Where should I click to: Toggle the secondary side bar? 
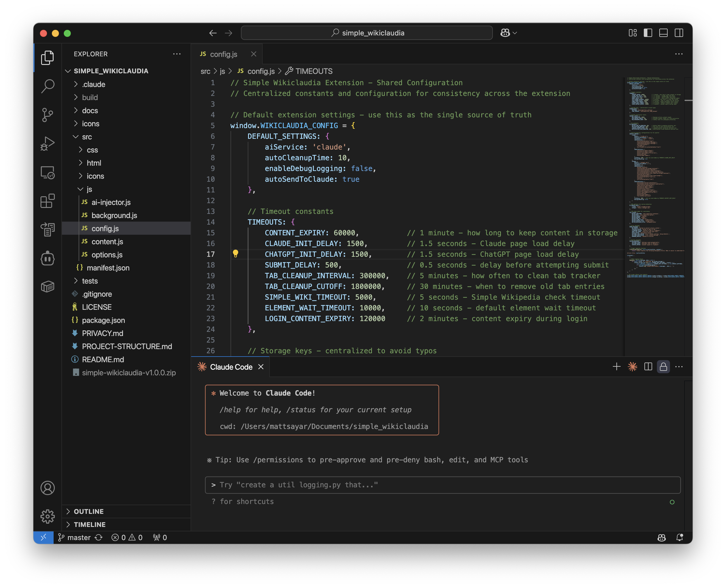(679, 33)
